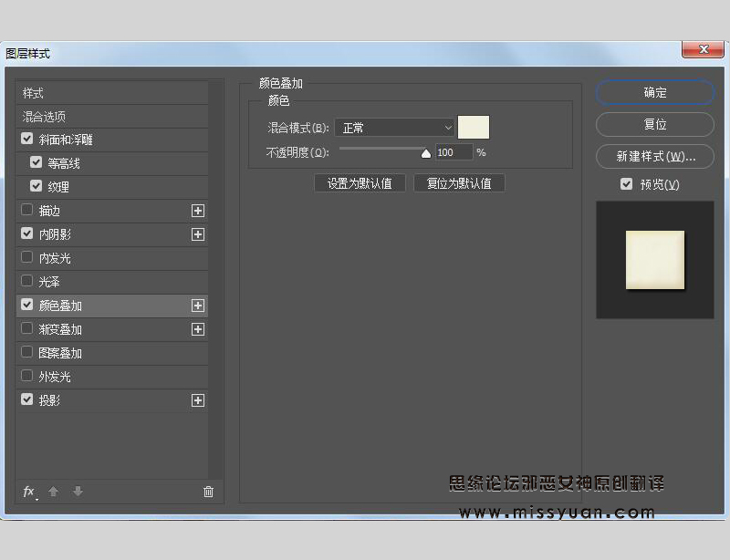730x560 pixels.
Task: Click the plus icon beside 渐变叠加
Action: (x=198, y=328)
